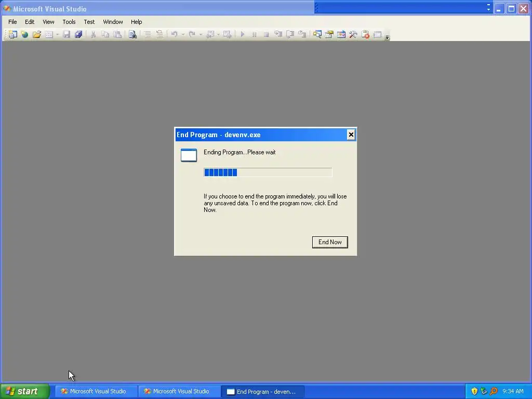The image size is (532, 399).
Task: Click the Object Browser icon
Action: pyautogui.click(x=341, y=34)
